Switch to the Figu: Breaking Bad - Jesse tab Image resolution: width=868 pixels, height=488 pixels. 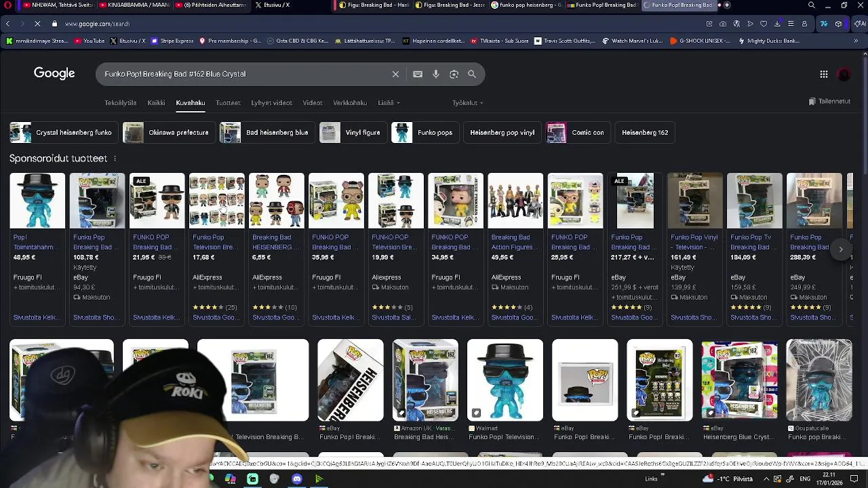tap(449, 5)
